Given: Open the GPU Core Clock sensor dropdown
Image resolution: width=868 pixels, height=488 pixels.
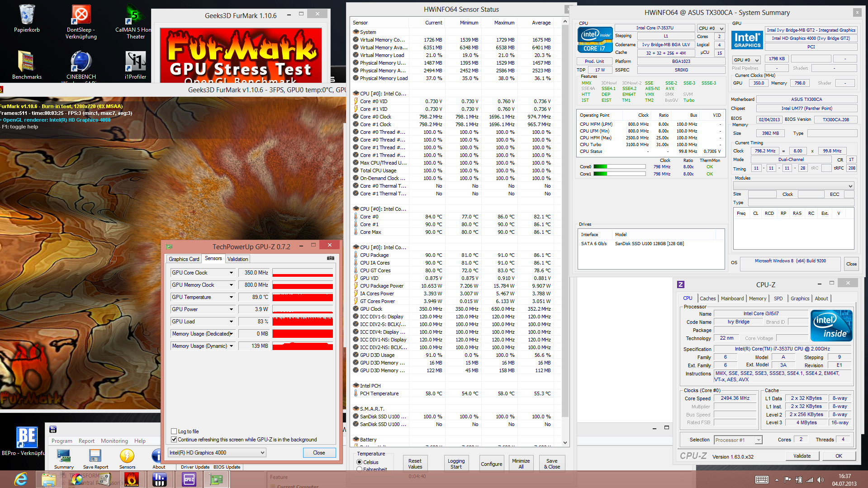Looking at the screenshot, I should (x=231, y=273).
